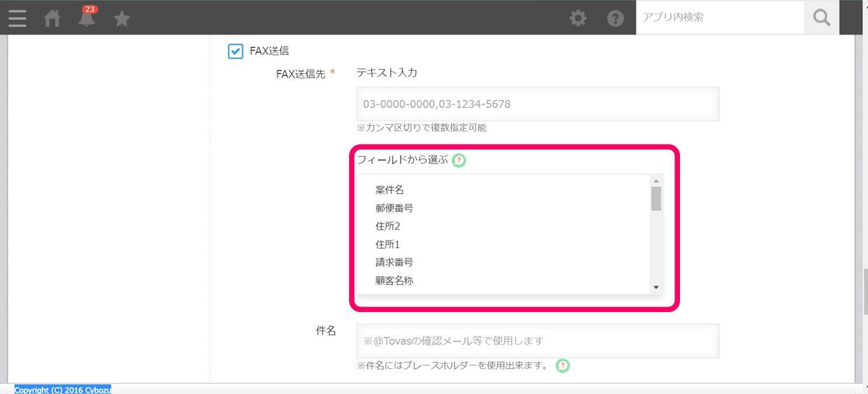Viewport: 868px width, 394px height.
Task: Click the home icon in the header
Action: coord(52,18)
